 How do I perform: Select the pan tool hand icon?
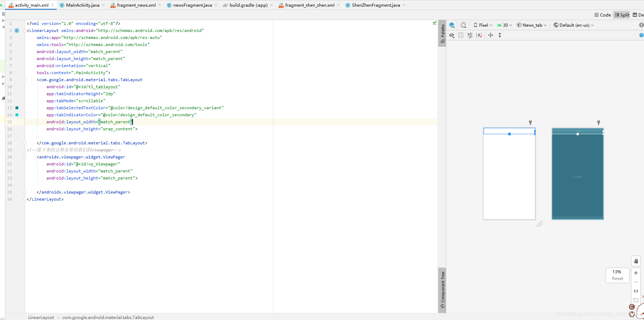coord(636,261)
